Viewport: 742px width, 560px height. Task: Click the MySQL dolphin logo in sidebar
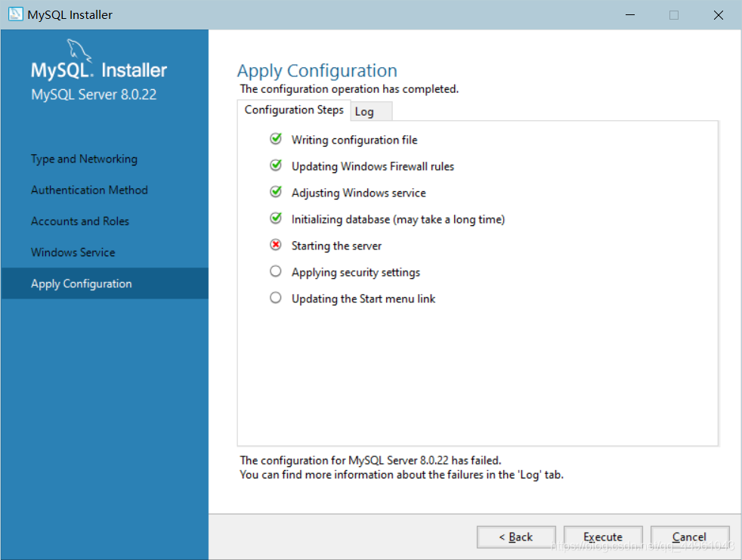pyautogui.click(x=79, y=50)
